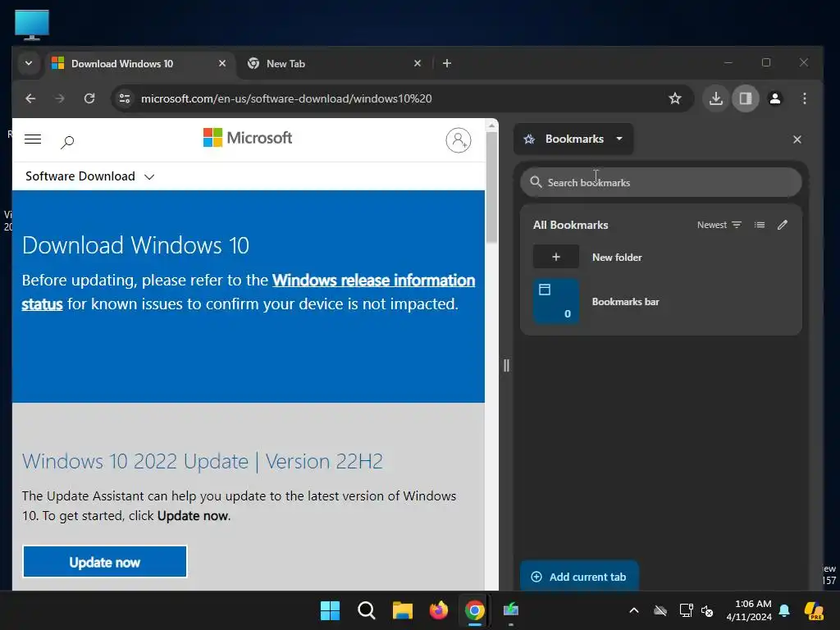
Task: Switch to Download Windows 10 tab
Action: point(139,64)
